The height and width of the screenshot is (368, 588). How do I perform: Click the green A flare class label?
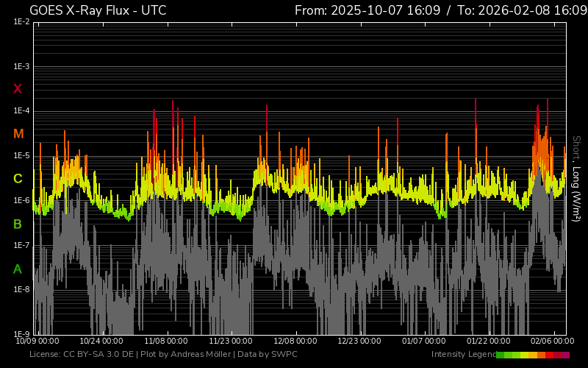point(18,269)
